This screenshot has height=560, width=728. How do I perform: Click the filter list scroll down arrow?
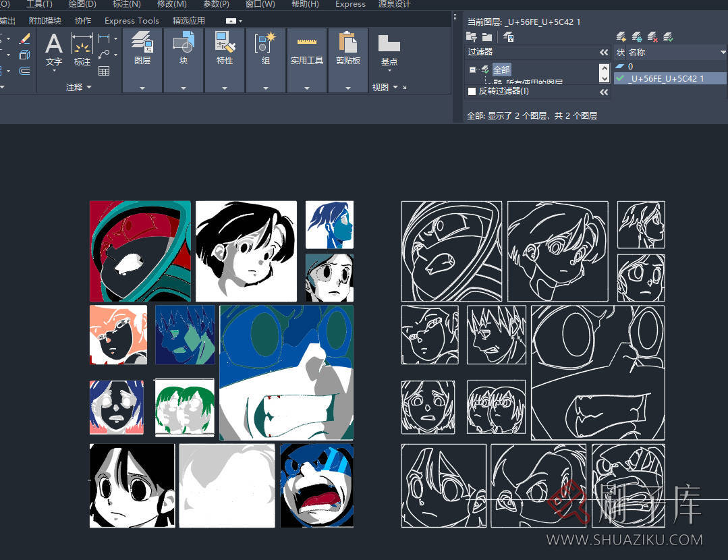point(605,78)
